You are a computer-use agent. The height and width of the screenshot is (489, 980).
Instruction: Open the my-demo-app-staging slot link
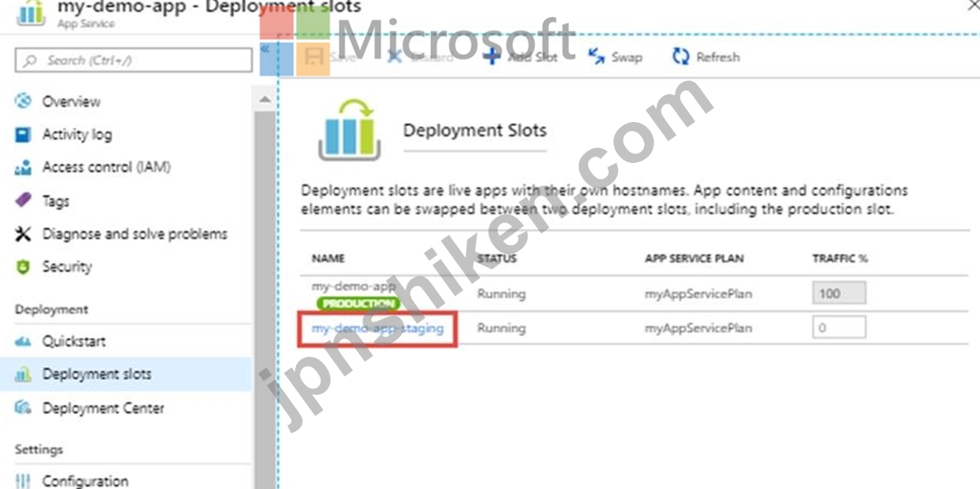click(x=378, y=328)
